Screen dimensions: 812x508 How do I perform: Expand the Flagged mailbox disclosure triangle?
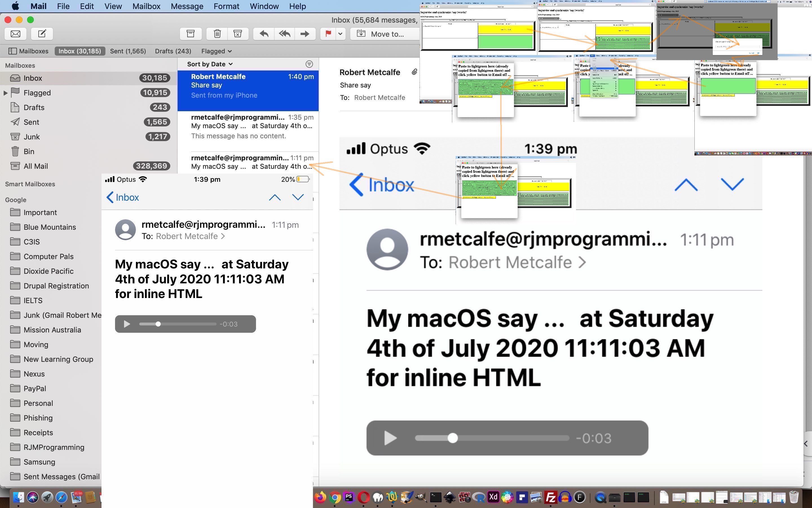point(5,93)
